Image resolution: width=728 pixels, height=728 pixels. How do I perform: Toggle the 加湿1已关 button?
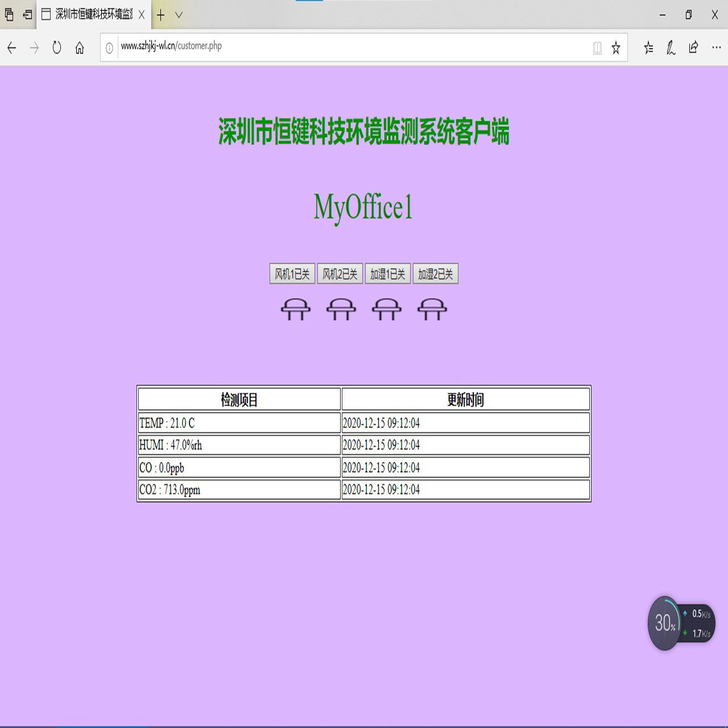[x=388, y=274]
